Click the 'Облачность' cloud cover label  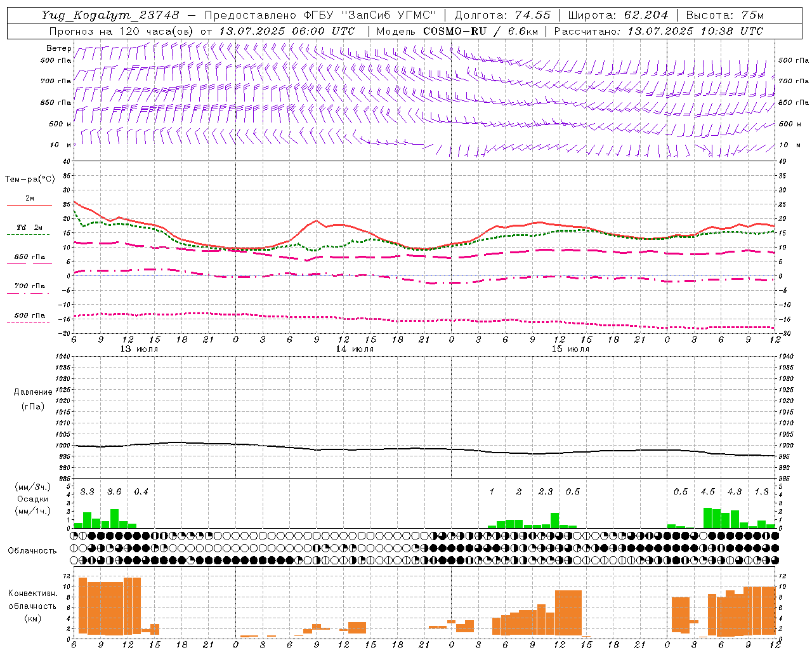point(32,550)
